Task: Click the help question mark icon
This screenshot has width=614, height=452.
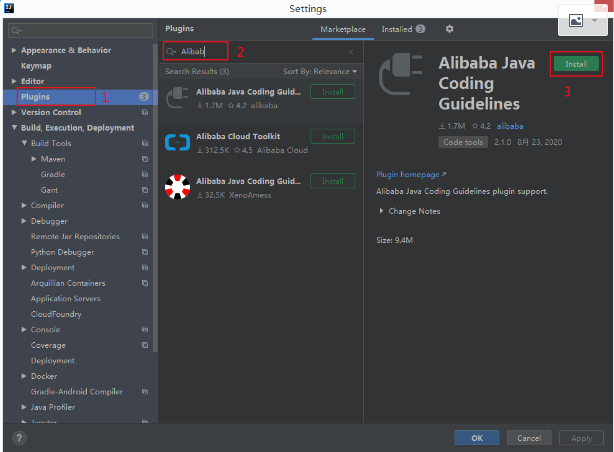Action: (19, 438)
